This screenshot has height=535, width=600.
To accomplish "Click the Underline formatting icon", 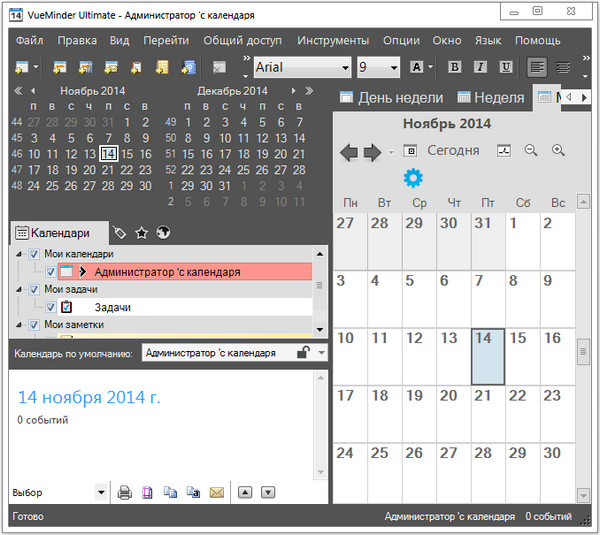I will pos(505,67).
